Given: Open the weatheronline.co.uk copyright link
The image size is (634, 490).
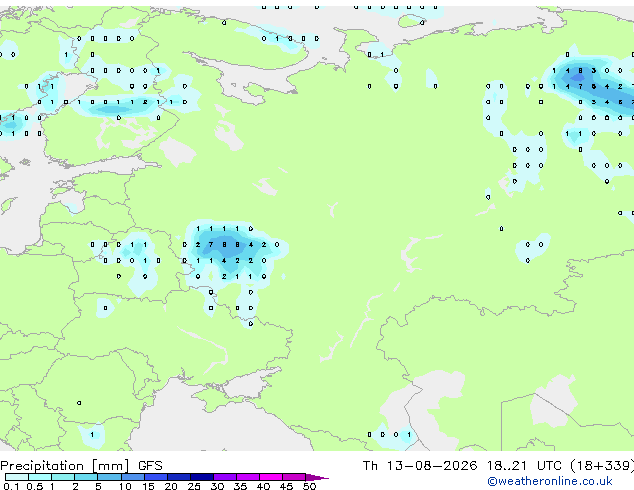Looking at the screenshot, I should point(550,481).
